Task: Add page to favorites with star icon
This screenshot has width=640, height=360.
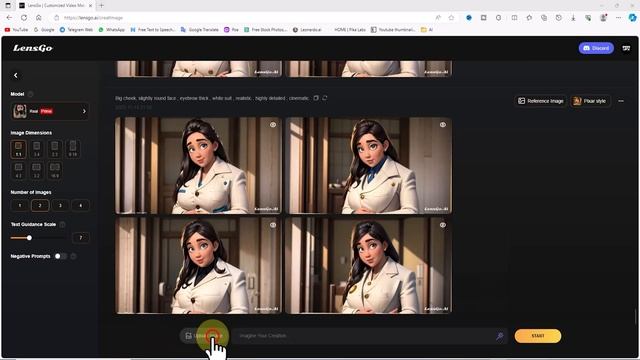Action: 451,18
